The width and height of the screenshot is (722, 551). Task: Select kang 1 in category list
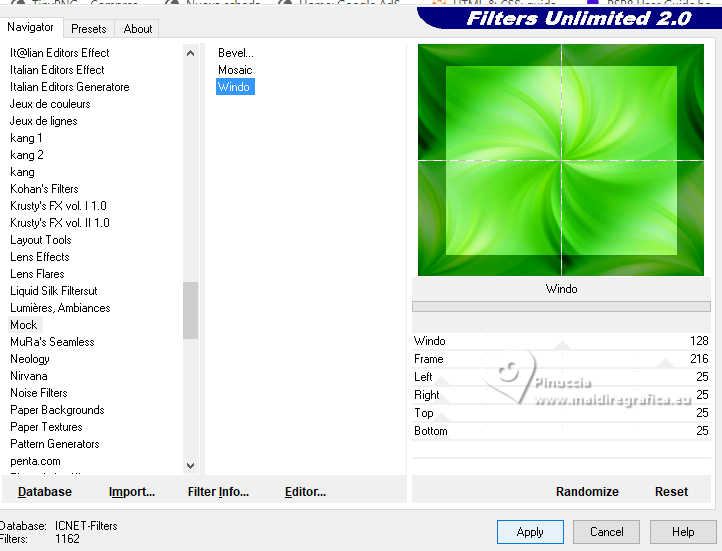pyautogui.click(x=26, y=138)
